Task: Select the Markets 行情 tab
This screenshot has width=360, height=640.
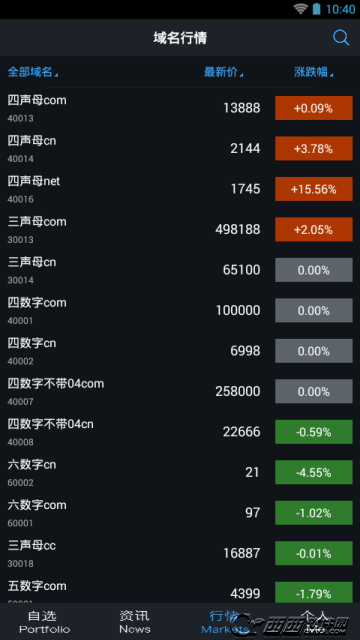Action: coord(225,622)
